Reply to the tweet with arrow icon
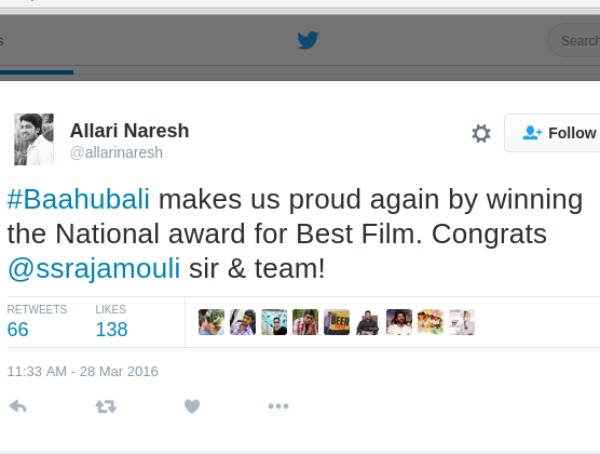600x454 pixels. 17,406
